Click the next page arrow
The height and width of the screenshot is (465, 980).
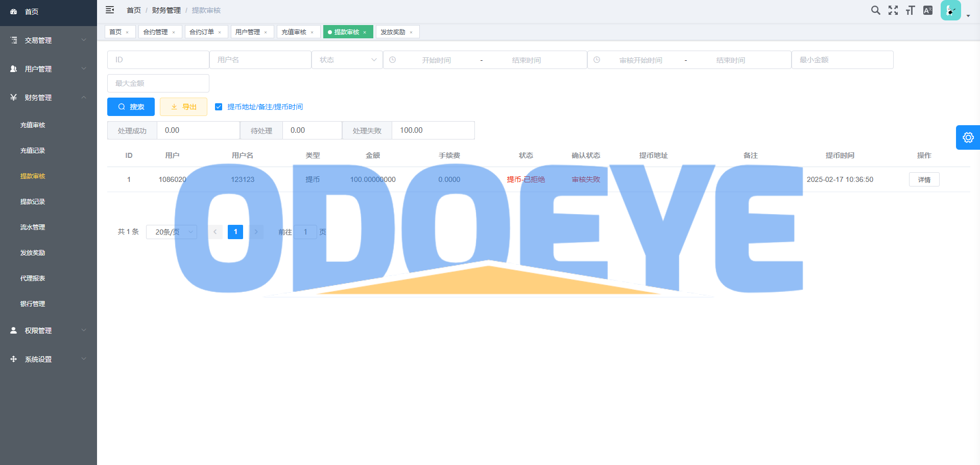point(256,232)
